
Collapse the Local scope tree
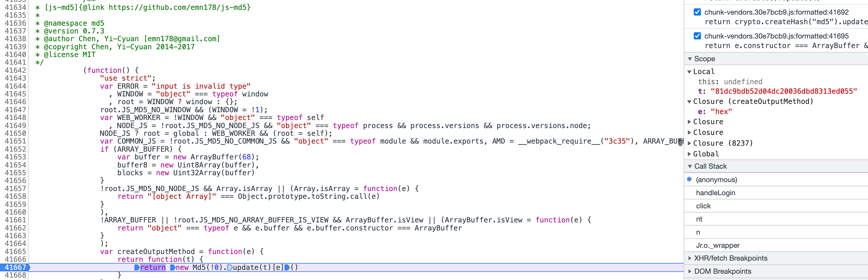coord(689,72)
